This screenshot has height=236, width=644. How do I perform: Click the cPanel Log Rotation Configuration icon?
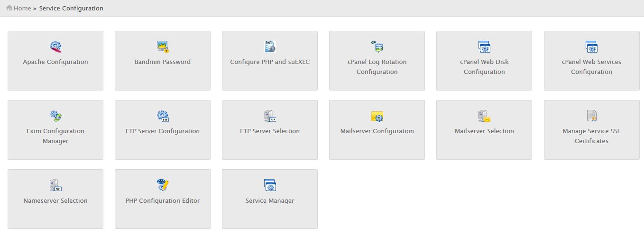pyautogui.click(x=377, y=46)
